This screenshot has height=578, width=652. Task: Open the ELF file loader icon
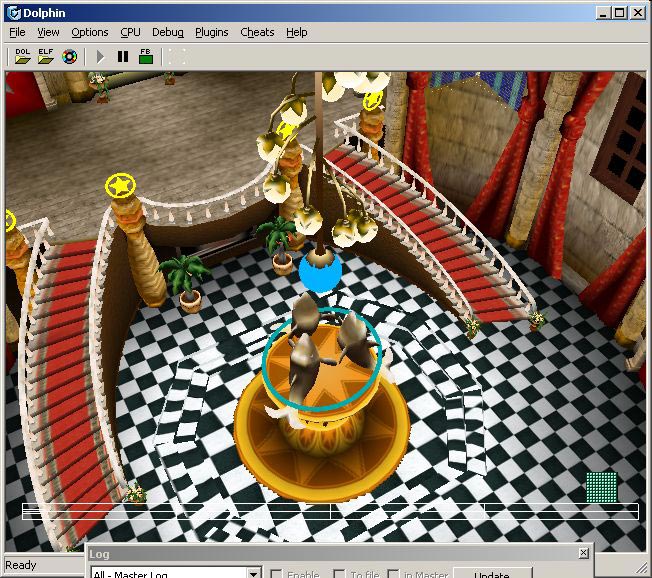[46, 56]
